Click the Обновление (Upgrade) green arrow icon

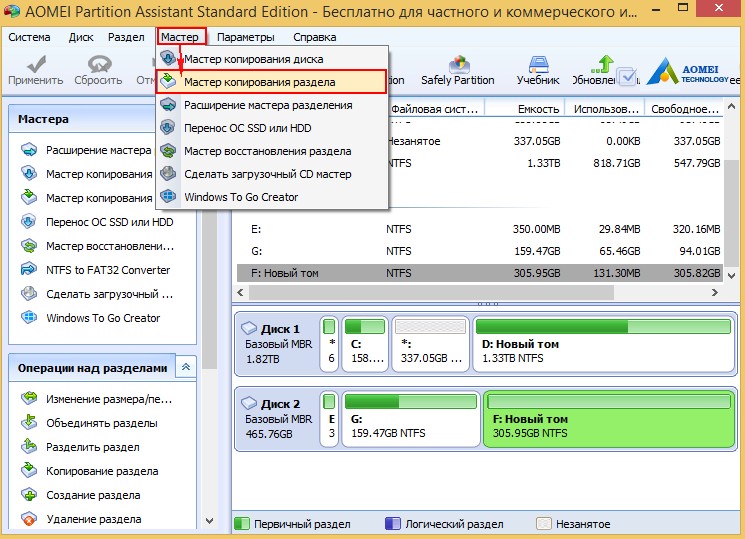point(602,64)
